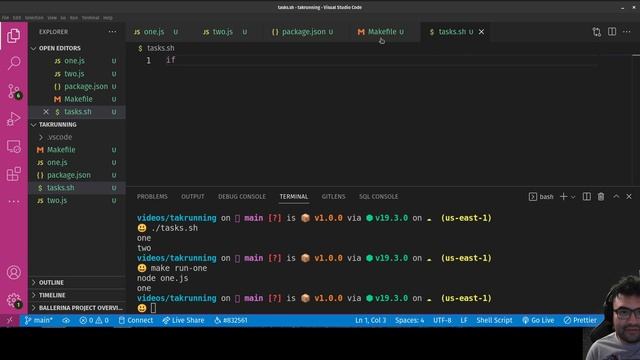
Task: Click Prettier status bar item
Action: [580, 320]
